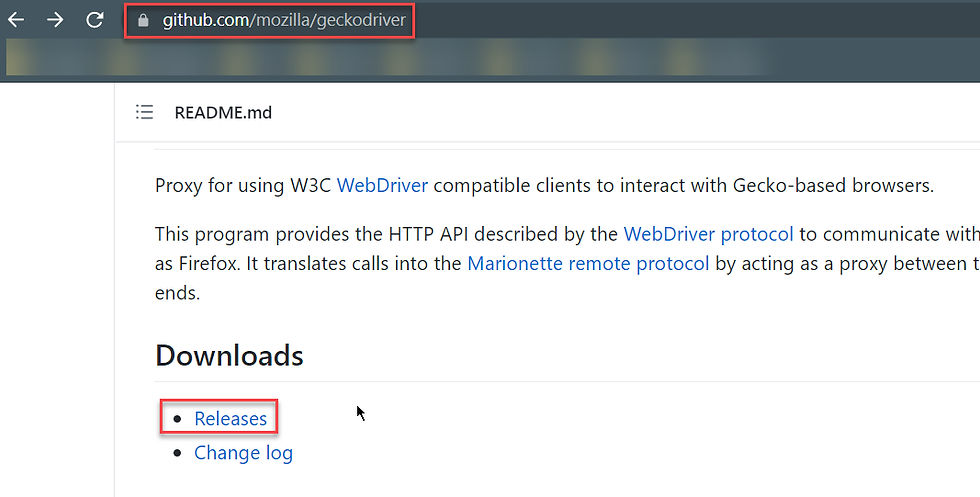Open the Releases link under Downloads

231,419
